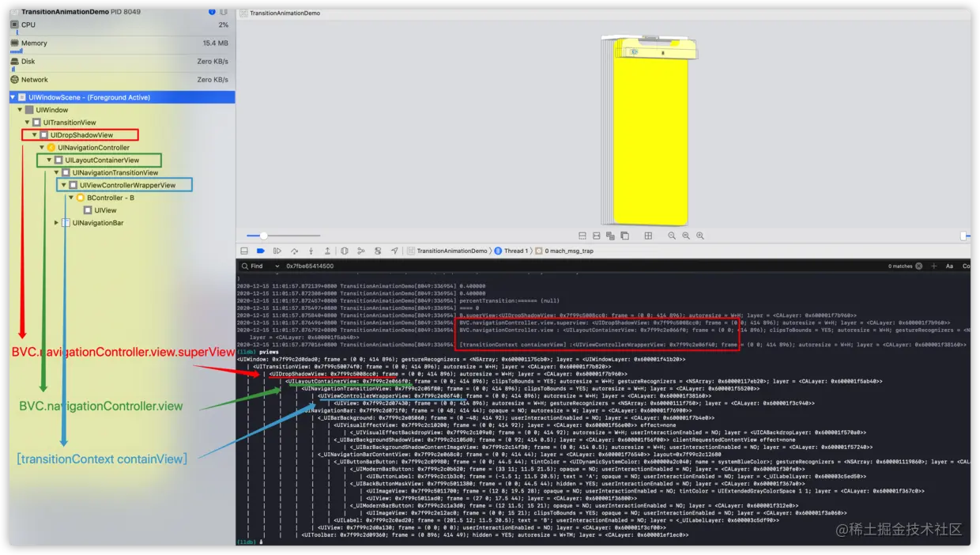
Task: Click the blue info badge beside PID
Action: click(x=212, y=12)
